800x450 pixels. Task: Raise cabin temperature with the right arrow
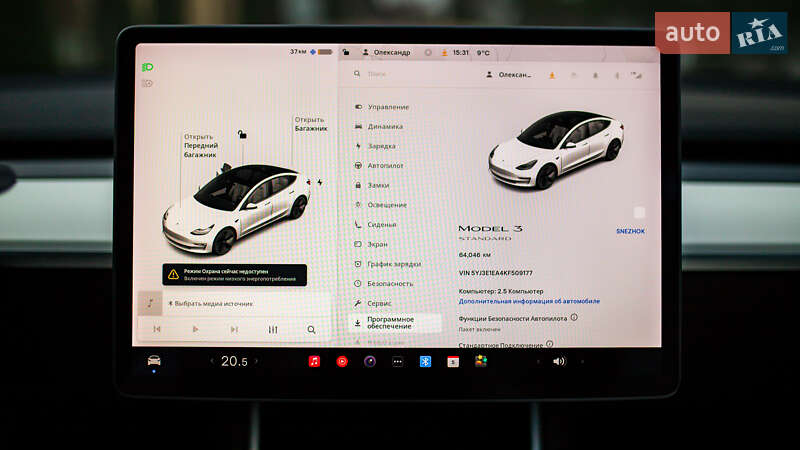click(256, 361)
